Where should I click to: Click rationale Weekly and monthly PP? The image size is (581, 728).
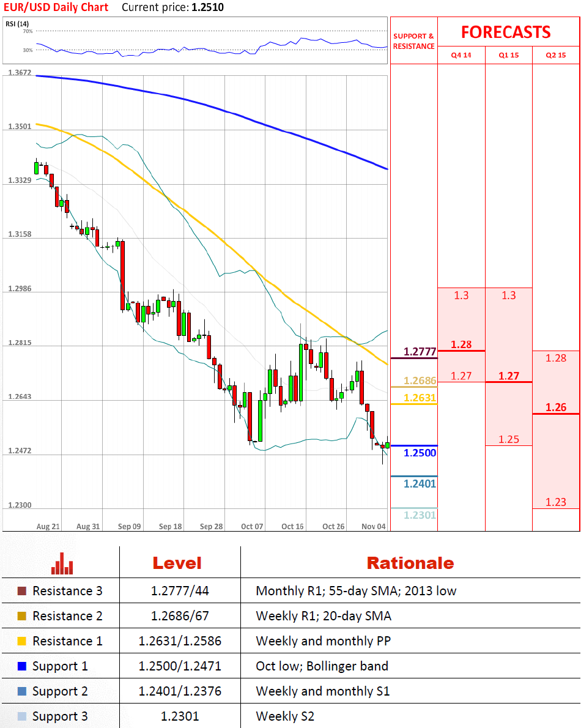(x=324, y=641)
